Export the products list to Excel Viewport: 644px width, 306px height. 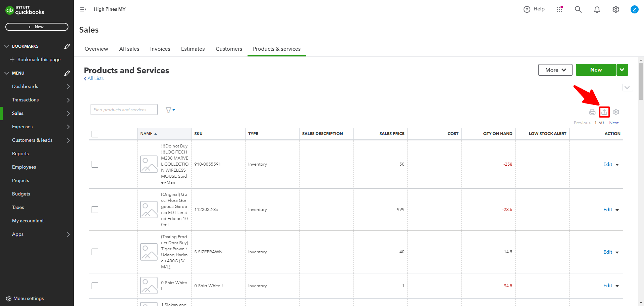tap(604, 112)
